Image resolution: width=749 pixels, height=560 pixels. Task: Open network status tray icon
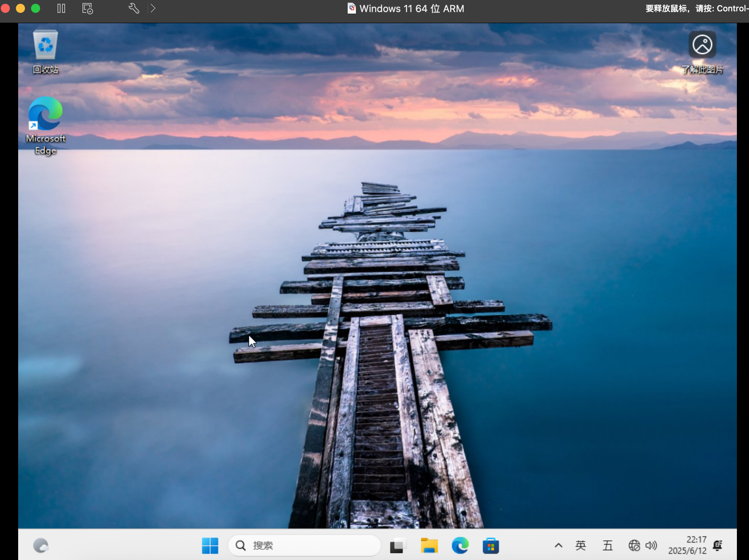click(x=634, y=545)
